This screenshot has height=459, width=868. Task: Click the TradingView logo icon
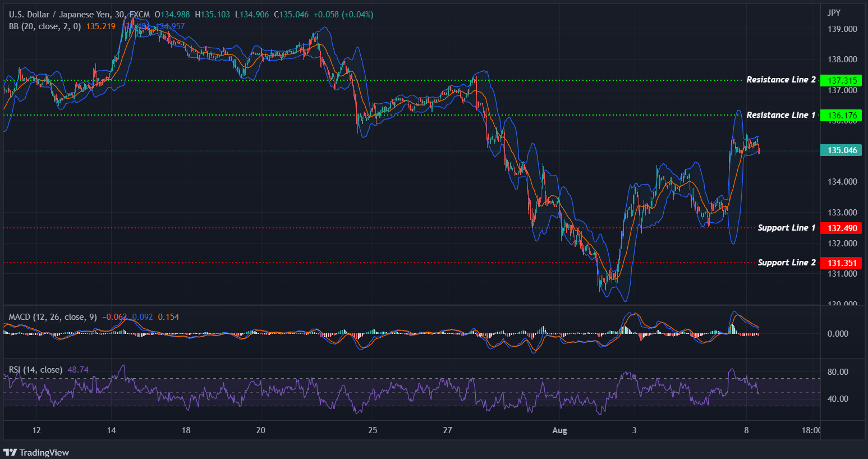tap(10, 452)
